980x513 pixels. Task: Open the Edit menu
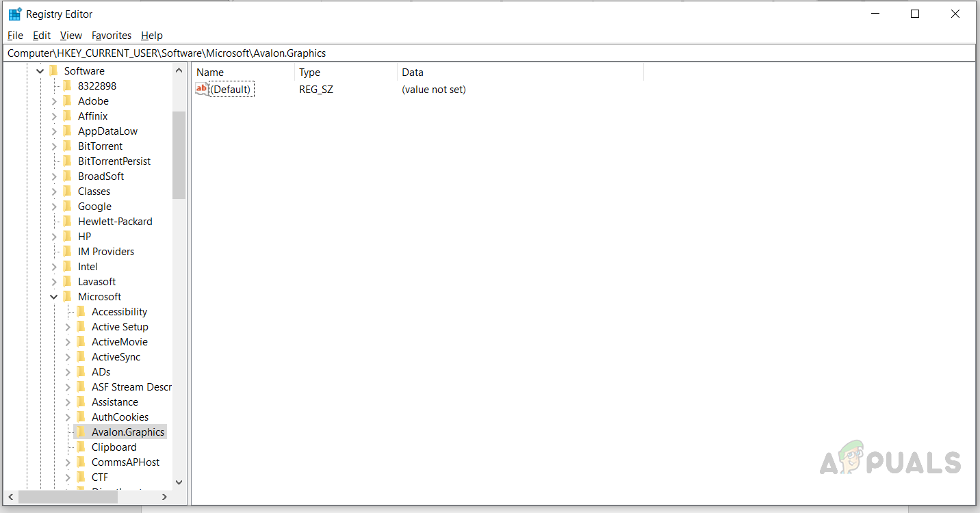click(42, 36)
